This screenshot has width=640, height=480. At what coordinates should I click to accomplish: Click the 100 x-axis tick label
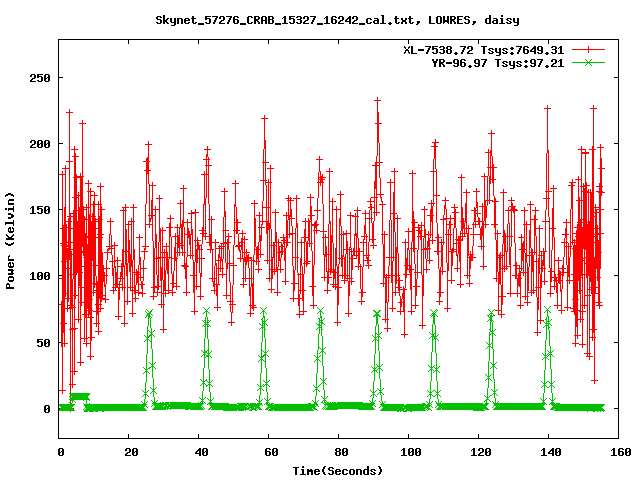click(x=411, y=452)
